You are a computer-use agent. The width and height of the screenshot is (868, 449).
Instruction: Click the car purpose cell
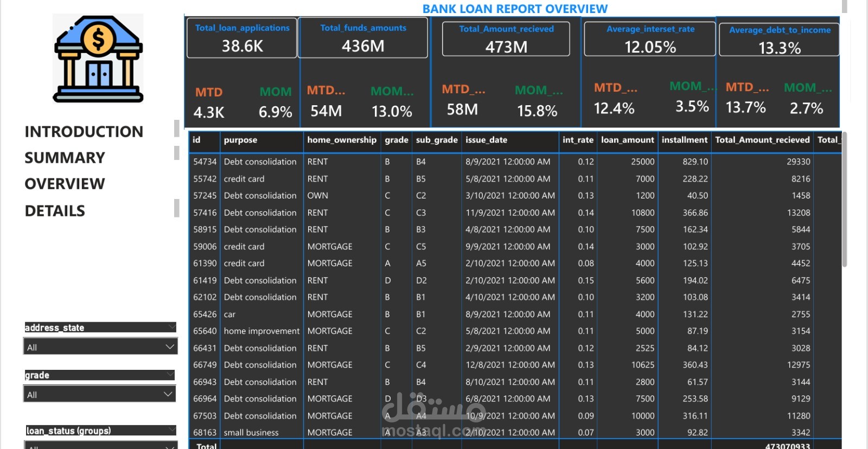tap(229, 314)
